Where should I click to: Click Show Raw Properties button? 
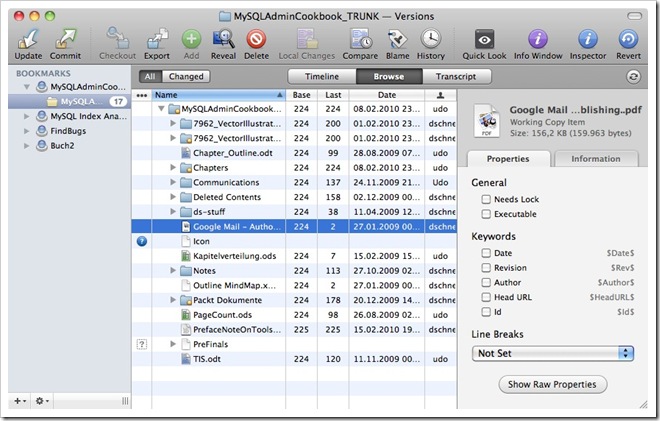(x=552, y=384)
